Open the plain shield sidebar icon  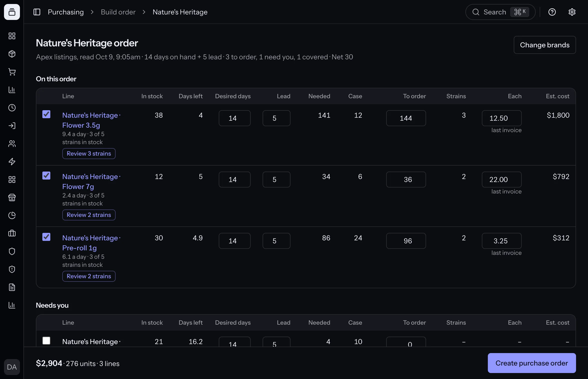(x=12, y=251)
